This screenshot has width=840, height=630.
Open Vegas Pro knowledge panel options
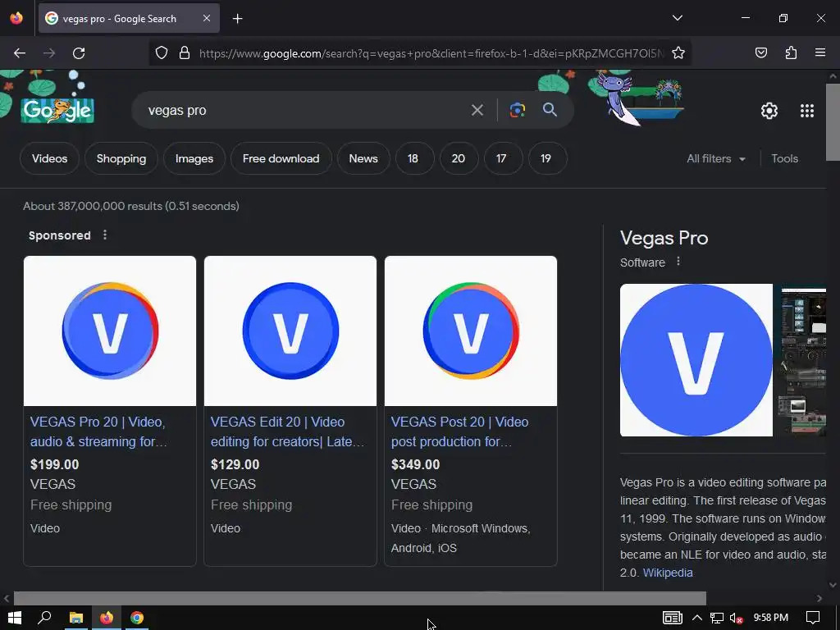[678, 262]
